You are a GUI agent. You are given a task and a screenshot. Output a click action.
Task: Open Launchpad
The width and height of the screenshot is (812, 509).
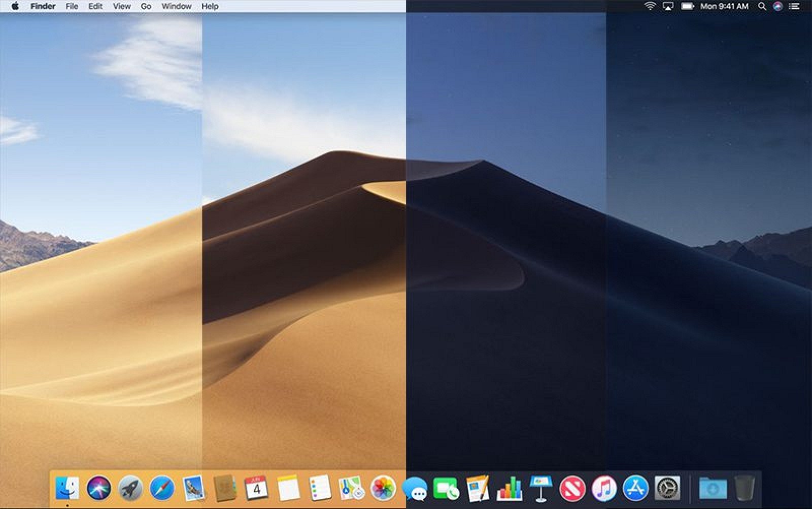[129, 489]
